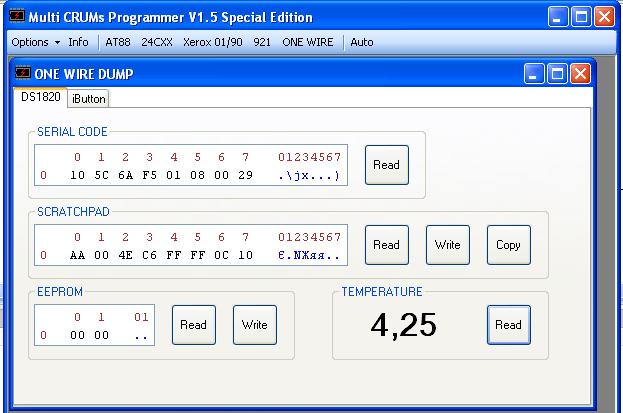Click the Auto toolbar item
Screen dimensions: 623x413
pyautogui.click(x=362, y=42)
